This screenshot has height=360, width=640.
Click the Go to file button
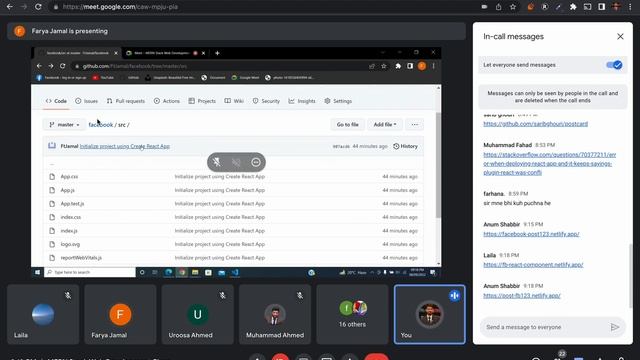tap(347, 124)
